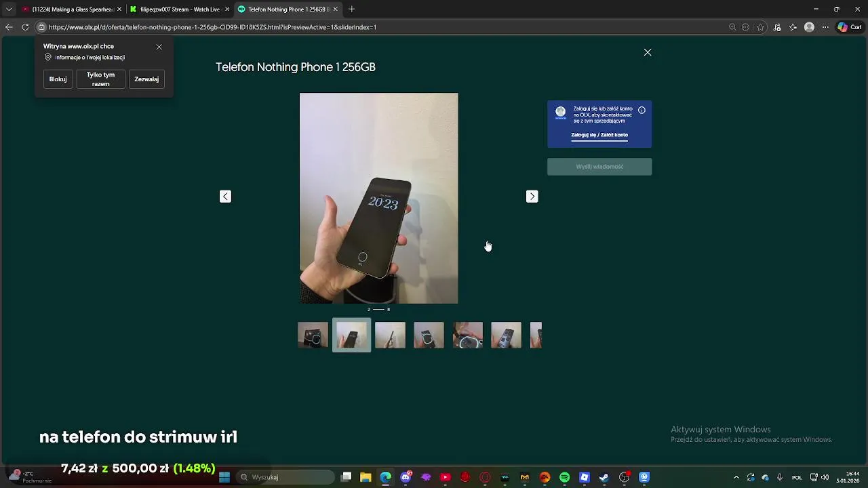The width and height of the screenshot is (868, 488).
Task: Click info icon in login banner
Action: 642,110
